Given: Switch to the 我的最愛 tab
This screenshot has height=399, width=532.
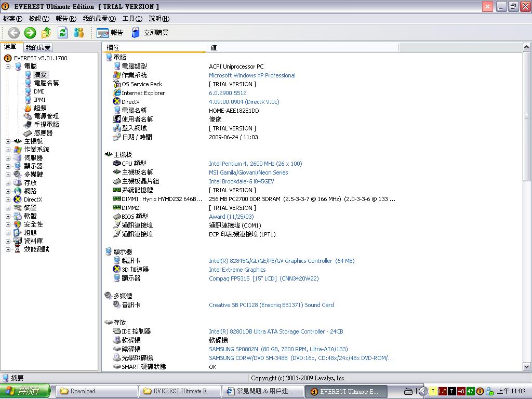Looking at the screenshot, I should tap(38, 47).
